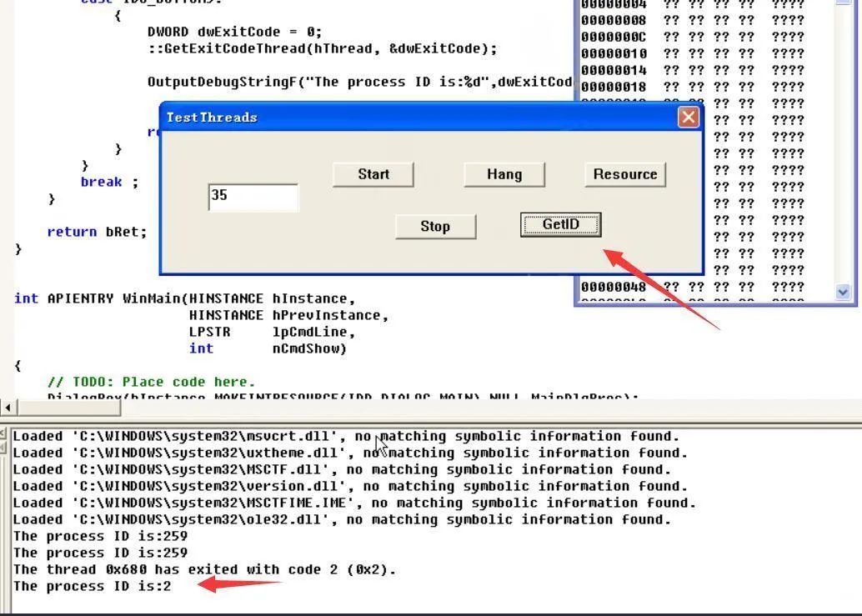Screen dimensions: 862x616
Task: Click the code editor horizontal scroll left arrow
Action: [8, 407]
